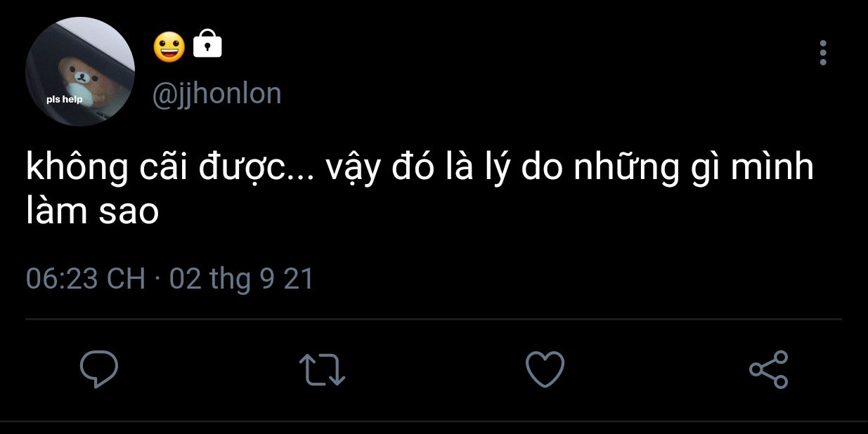Tap the padlock protected-account icon
868x434 pixels.
[207, 44]
